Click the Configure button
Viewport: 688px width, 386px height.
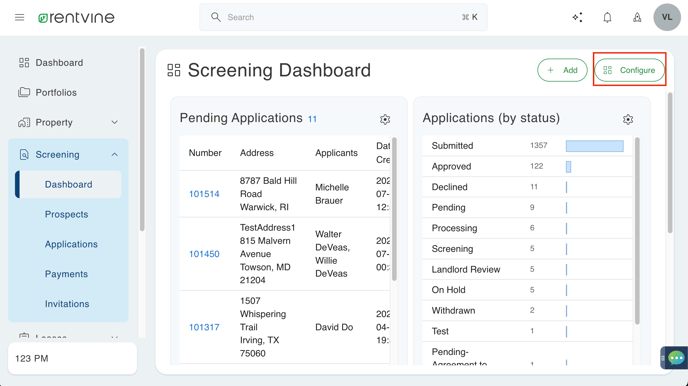(x=630, y=70)
